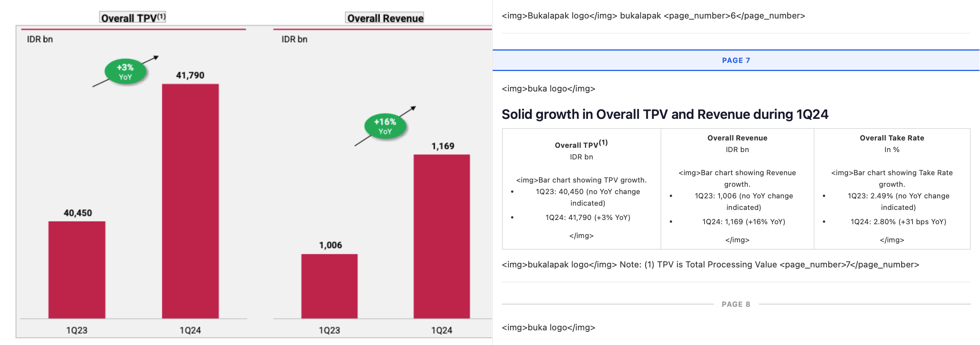Click the green +3% YoY badge
Screen dimensions: 980x345
(x=125, y=72)
